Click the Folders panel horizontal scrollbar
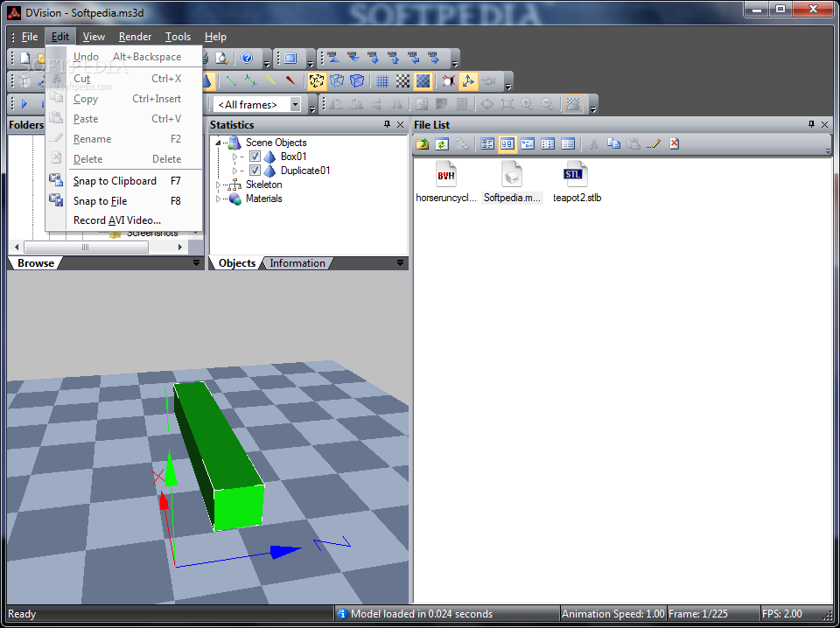 (99, 247)
